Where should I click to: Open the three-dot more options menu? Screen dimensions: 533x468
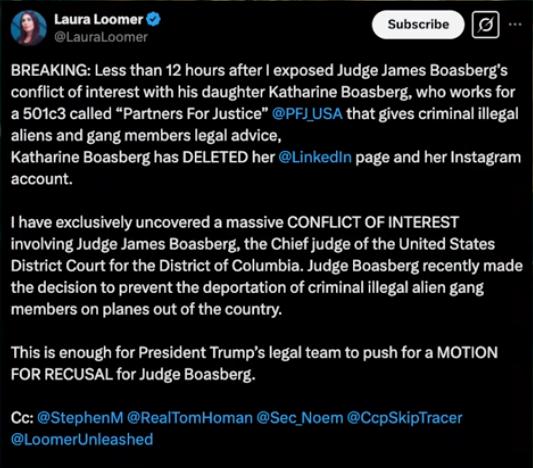click(x=515, y=24)
